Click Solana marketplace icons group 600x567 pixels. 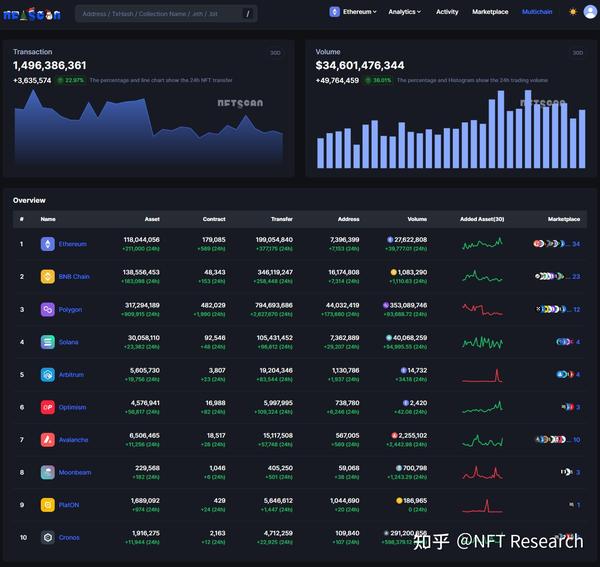tap(564, 342)
